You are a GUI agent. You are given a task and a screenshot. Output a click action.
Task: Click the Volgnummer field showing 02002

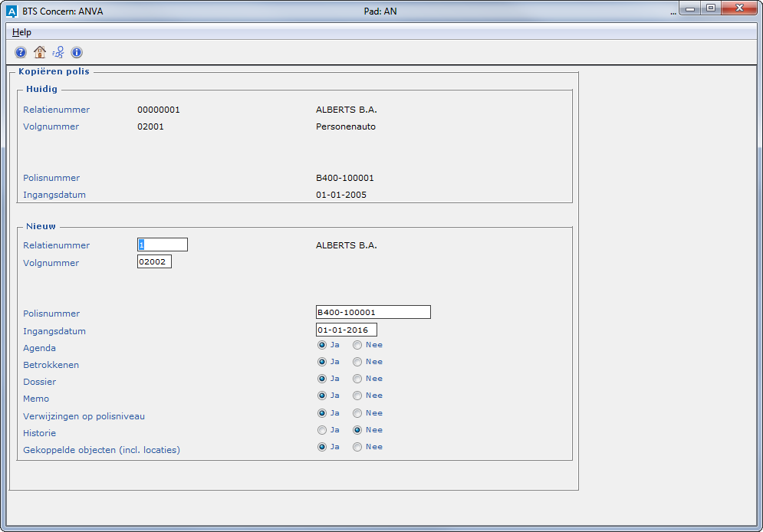coord(154,262)
